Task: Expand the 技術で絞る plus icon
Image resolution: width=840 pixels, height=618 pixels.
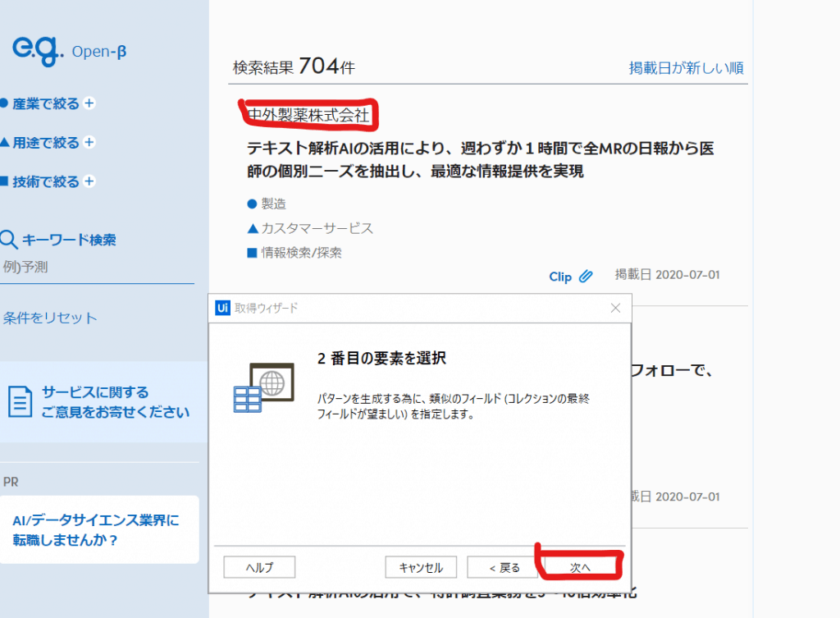Action: pos(89,181)
